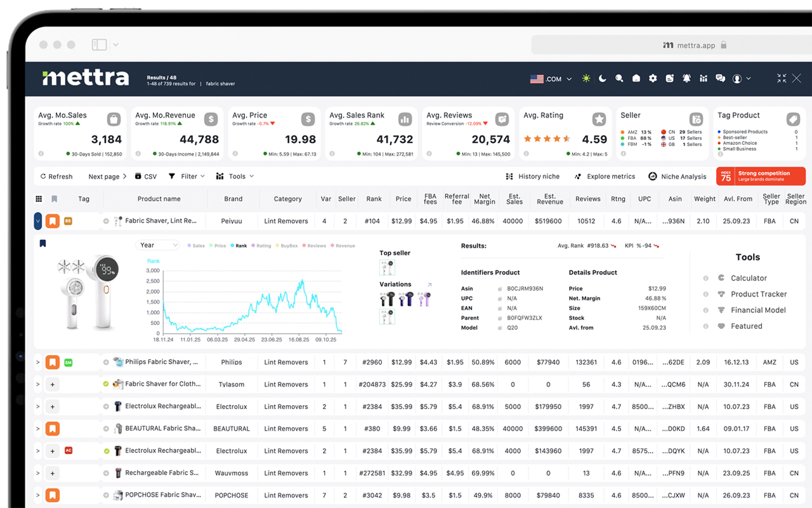The width and height of the screenshot is (812, 508).
Task: Click the Avg. Mo.Revenue dollar icon
Action: [211, 119]
